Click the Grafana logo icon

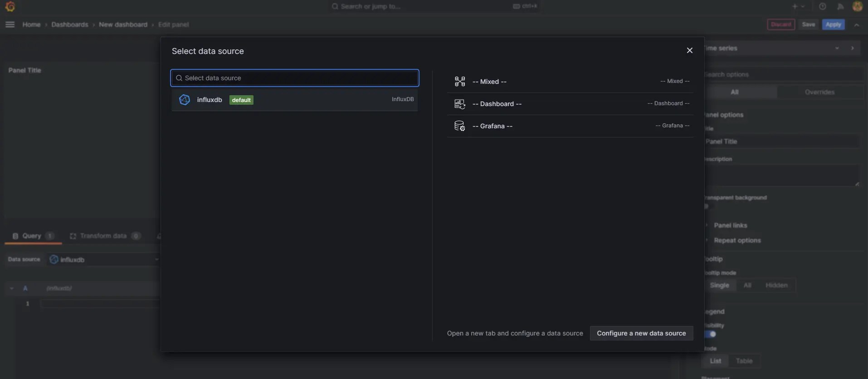point(10,6)
